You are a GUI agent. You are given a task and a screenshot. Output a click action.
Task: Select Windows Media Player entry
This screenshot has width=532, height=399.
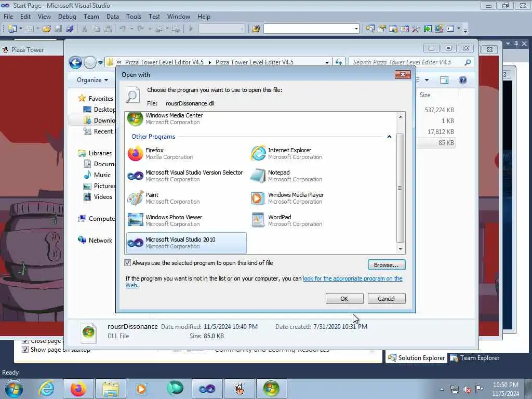[309, 198]
